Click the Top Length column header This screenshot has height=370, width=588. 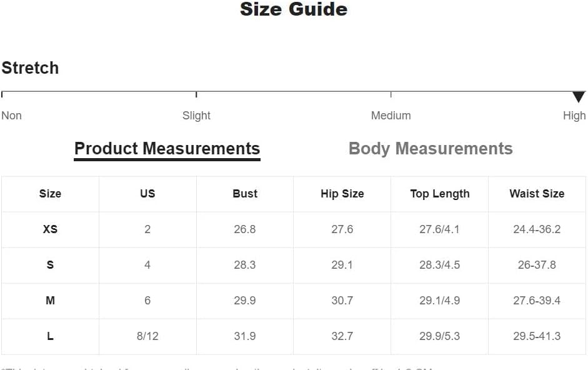tap(440, 194)
